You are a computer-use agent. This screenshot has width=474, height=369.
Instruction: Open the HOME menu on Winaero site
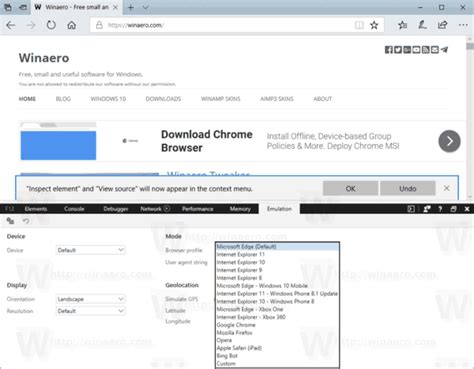(27, 99)
